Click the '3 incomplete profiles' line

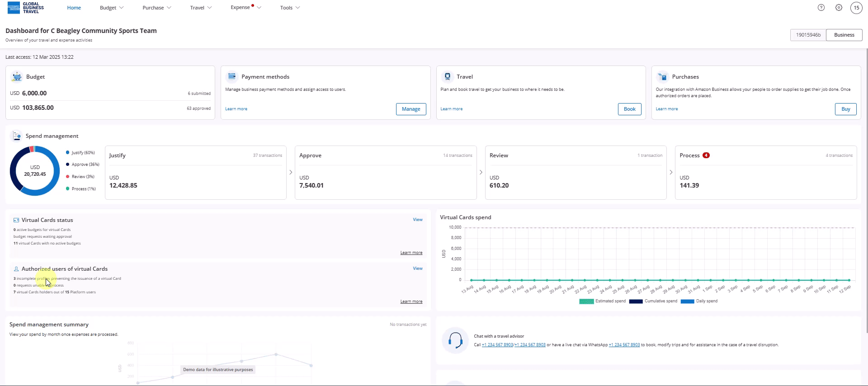[x=67, y=278]
